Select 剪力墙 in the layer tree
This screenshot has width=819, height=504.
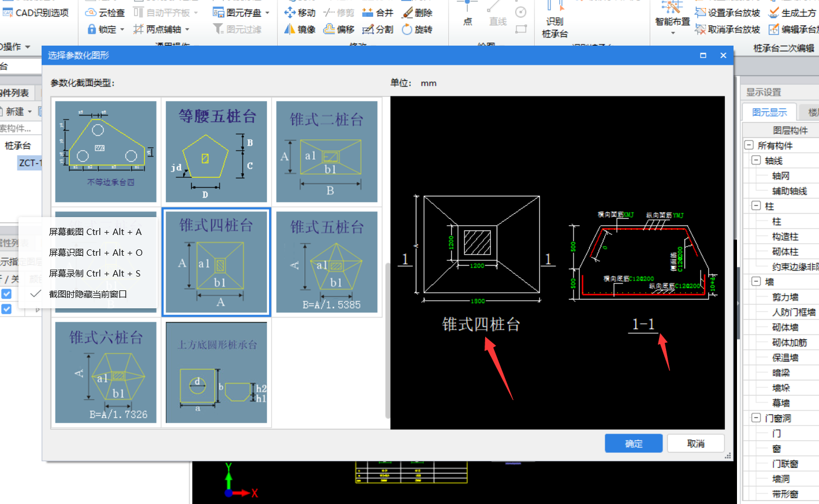785,297
